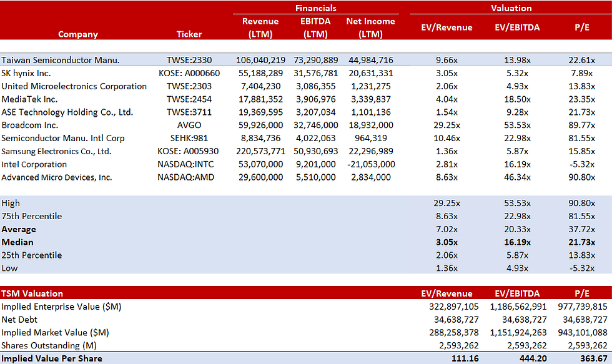The width and height of the screenshot is (612, 364).
Task: Click Broadcom's 89.77x P/E value
Action: pyautogui.click(x=581, y=125)
